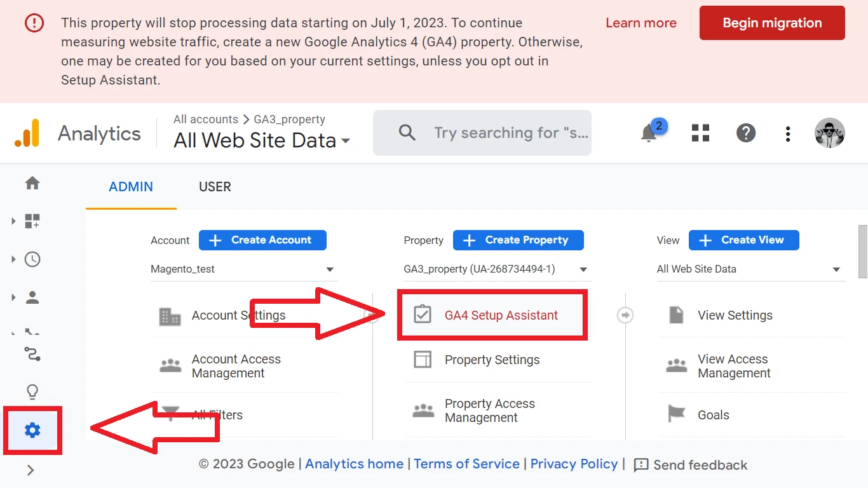Open the Attribution path icon in sidebar
Screen dimensions: 868x488
[x=32, y=354]
